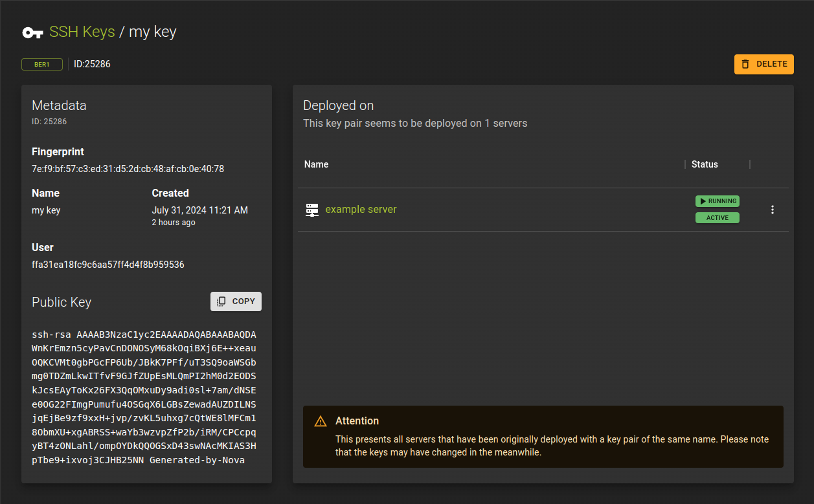Click the copy icon on the COPY button

tap(221, 301)
